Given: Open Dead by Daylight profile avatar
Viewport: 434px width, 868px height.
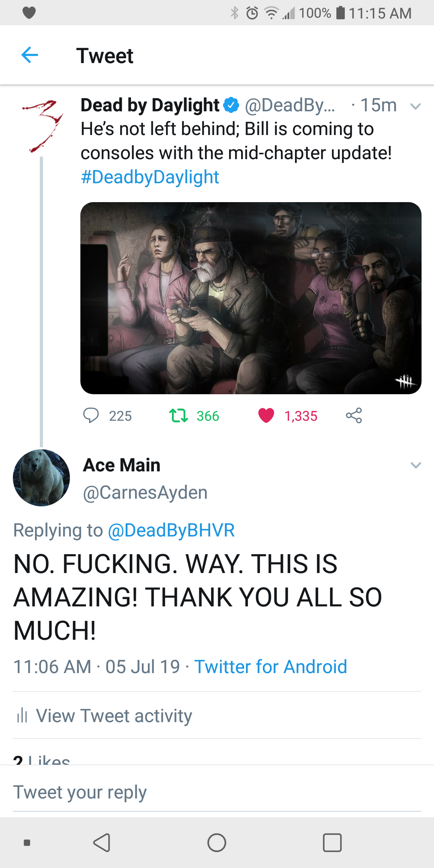Looking at the screenshot, I should pos(41,126).
